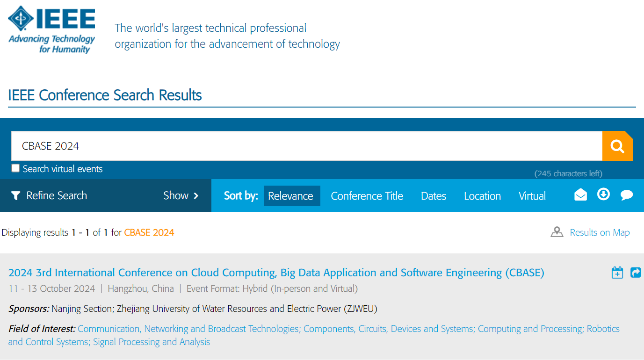644x360 pixels.
Task: Click the search box containing CBASE 2024
Action: click(307, 146)
